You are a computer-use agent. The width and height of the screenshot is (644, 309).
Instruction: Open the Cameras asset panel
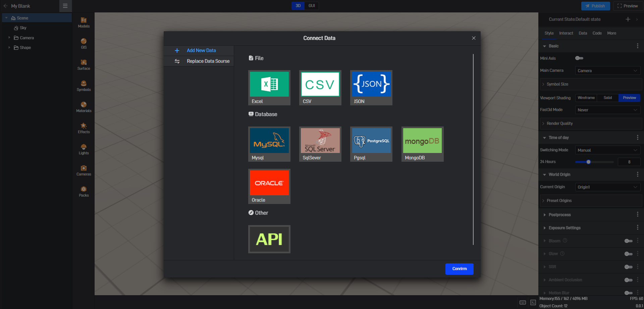coord(84,170)
